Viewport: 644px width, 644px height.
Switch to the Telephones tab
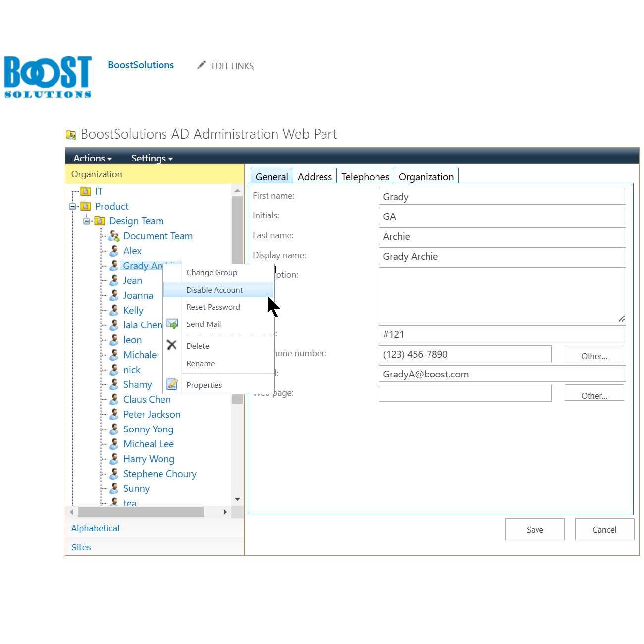366,176
